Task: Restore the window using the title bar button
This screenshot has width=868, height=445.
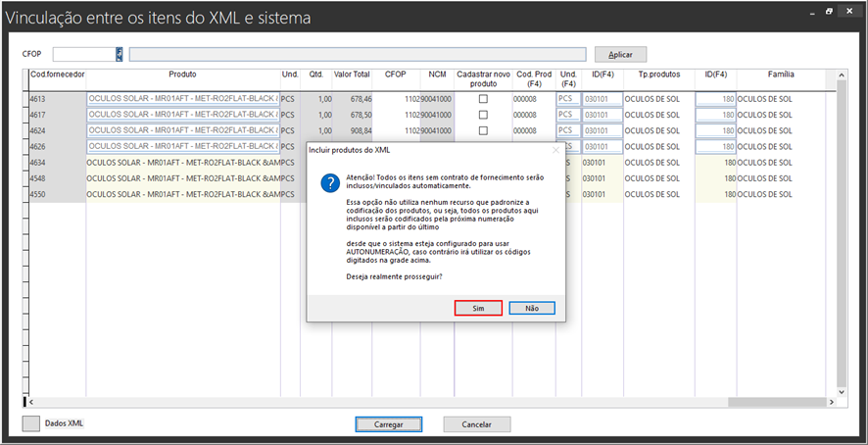Action: 829,12
